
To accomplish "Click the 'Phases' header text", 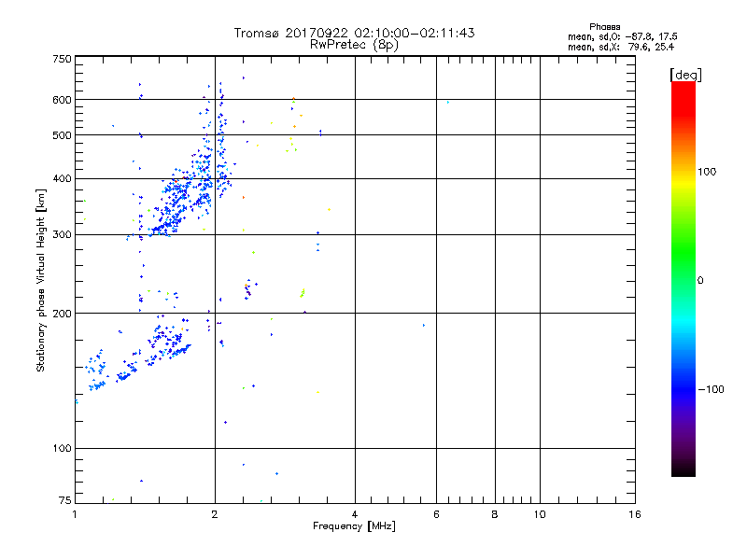I will (604, 27).
